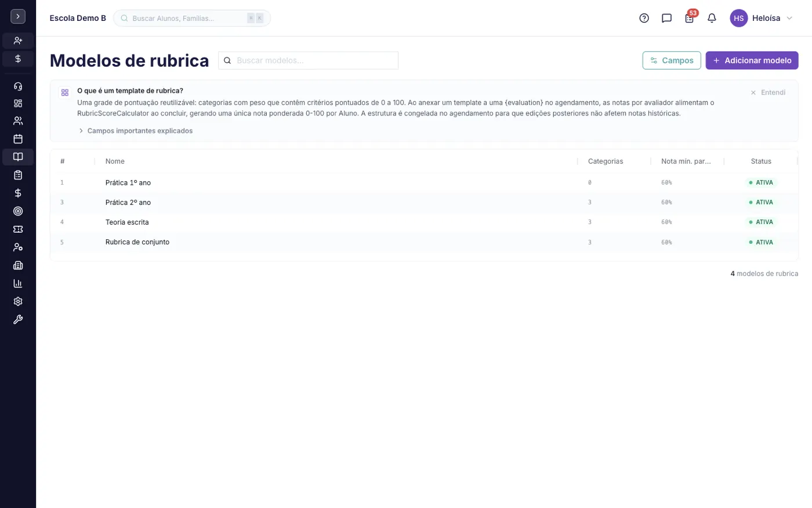Open the settings gear icon in the sidebar
812x508 pixels.
[x=18, y=301]
